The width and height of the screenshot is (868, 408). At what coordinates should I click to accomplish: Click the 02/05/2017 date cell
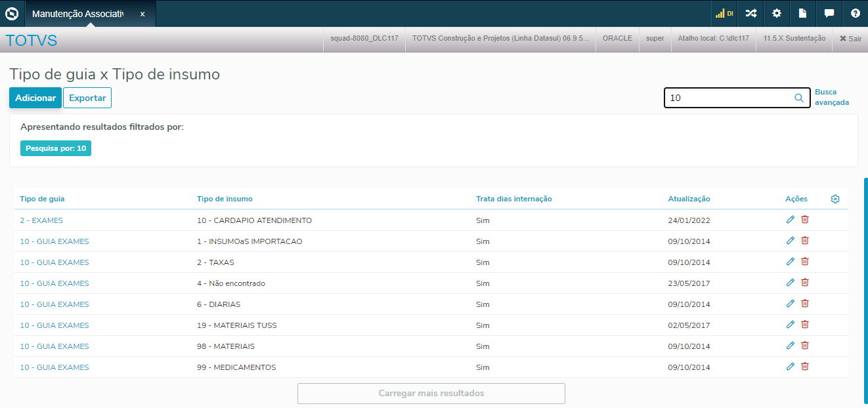[689, 325]
